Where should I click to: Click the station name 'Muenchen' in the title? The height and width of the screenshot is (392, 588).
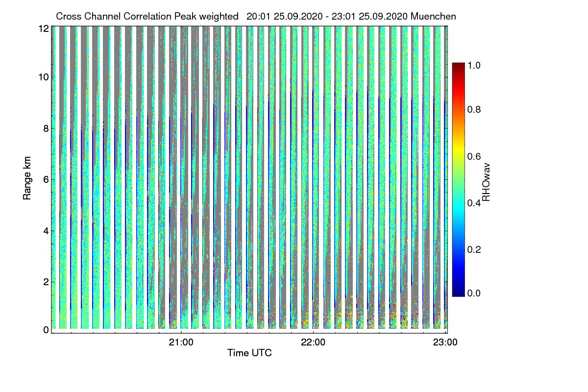click(434, 17)
